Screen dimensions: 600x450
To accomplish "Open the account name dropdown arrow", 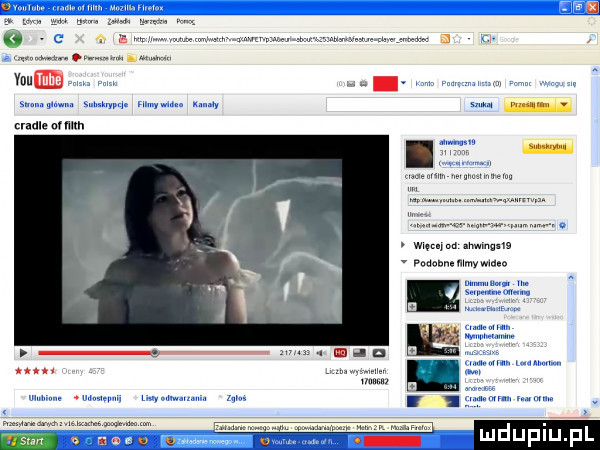I will pyautogui.click(x=404, y=83).
